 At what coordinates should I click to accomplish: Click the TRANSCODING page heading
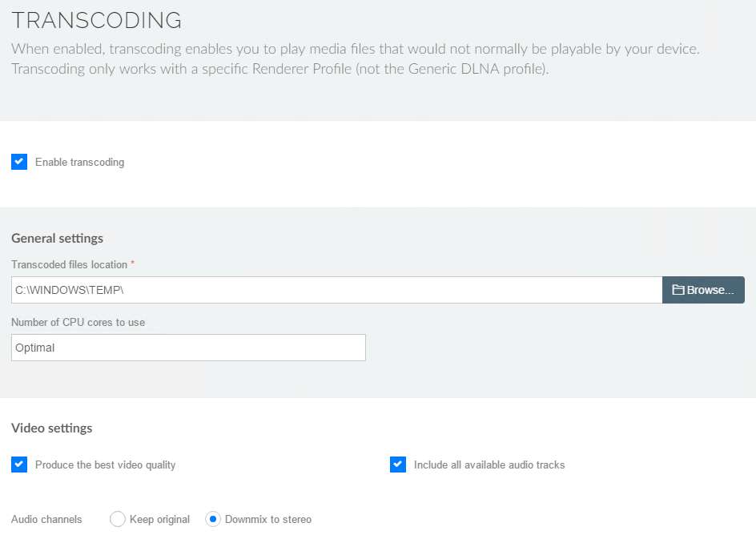[x=96, y=20]
